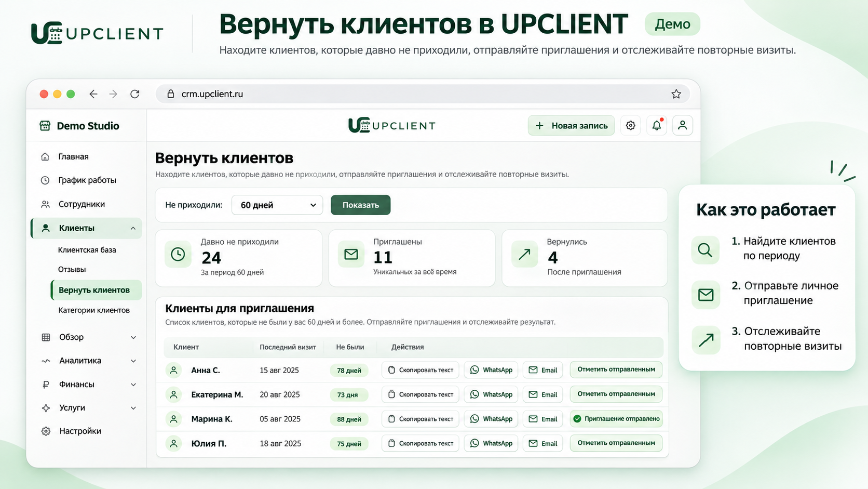The width and height of the screenshot is (868, 489).
Task: Click Юлия П. avatar icon
Action: click(x=174, y=444)
